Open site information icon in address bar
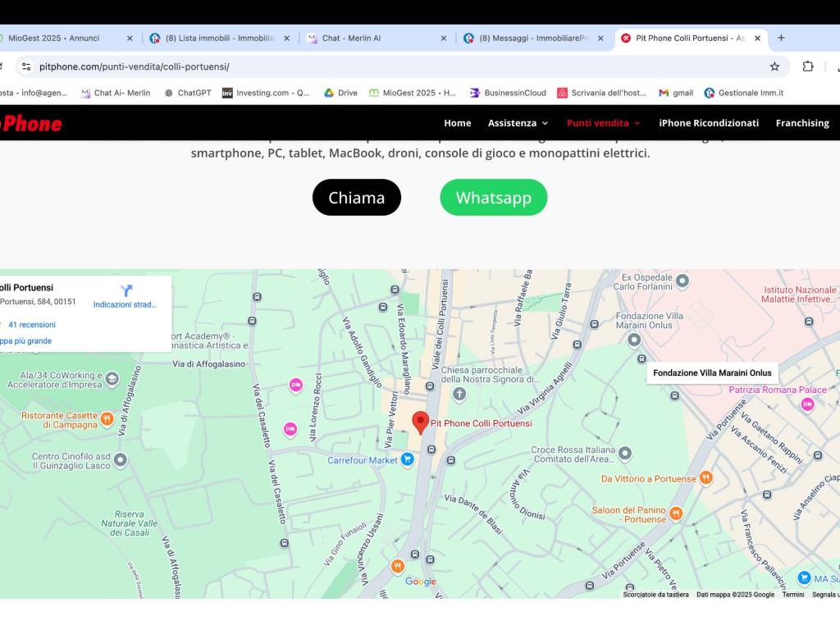 pos(25,66)
